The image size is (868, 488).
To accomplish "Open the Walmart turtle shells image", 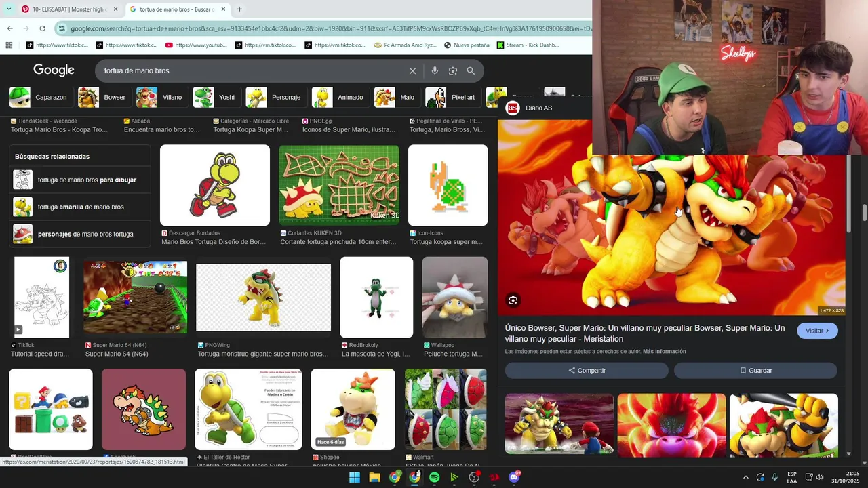I will click(x=446, y=409).
